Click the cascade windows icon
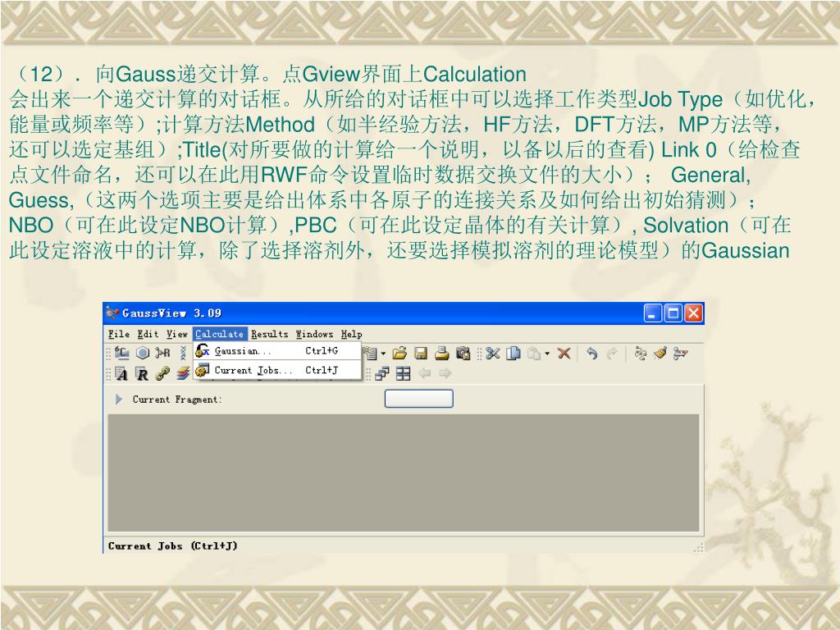 point(382,373)
